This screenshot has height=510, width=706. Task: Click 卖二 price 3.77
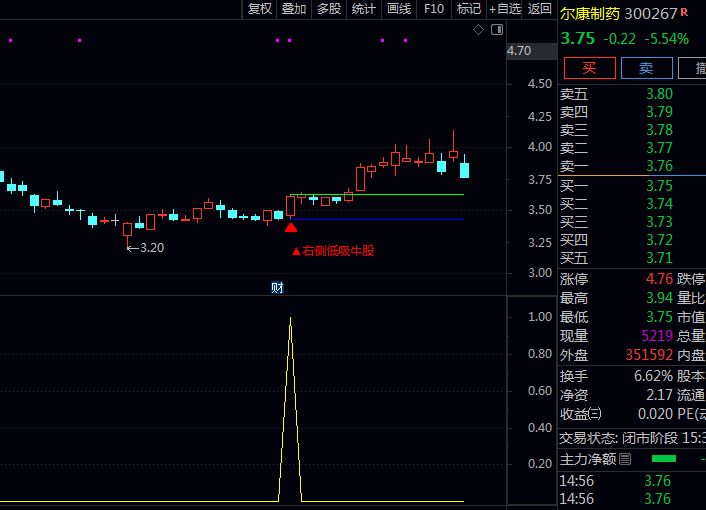click(659, 148)
